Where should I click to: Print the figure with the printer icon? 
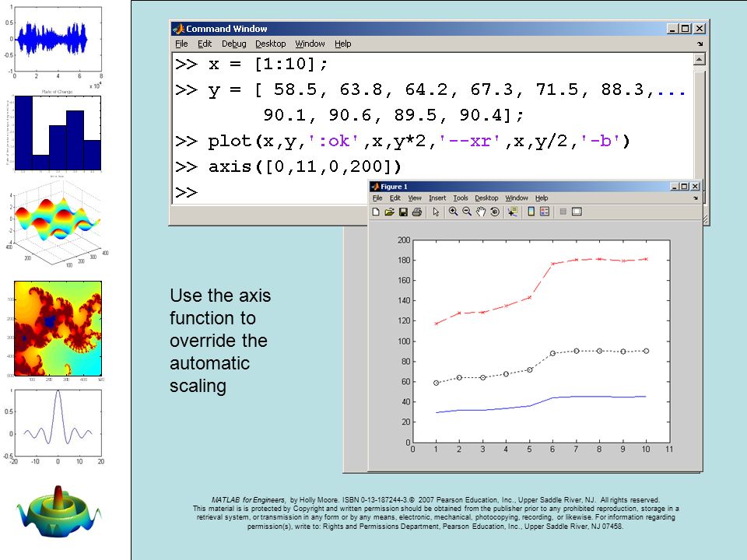417,212
